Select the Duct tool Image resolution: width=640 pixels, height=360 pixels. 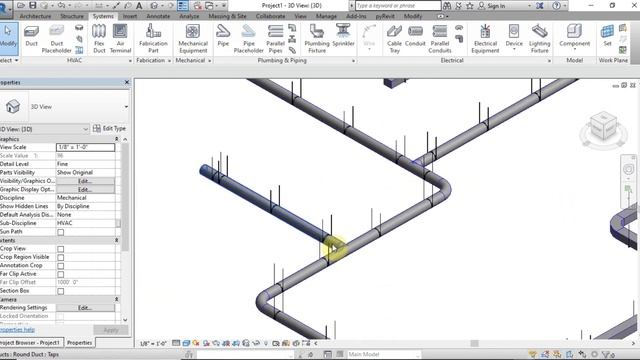(x=31, y=36)
